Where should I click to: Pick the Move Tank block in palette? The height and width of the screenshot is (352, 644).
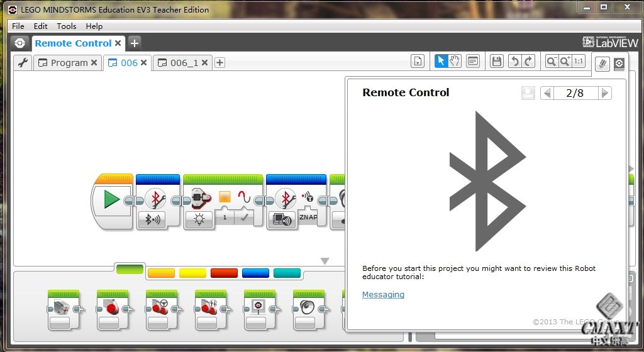pos(211,310)
